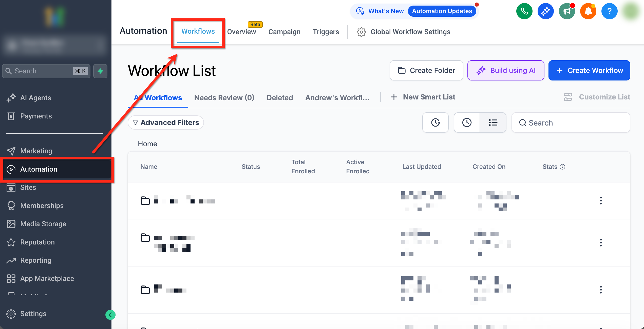This screenshot has width=644, height=329.
Task: Click the green lightning quick actions button
Action: point(100,71)
